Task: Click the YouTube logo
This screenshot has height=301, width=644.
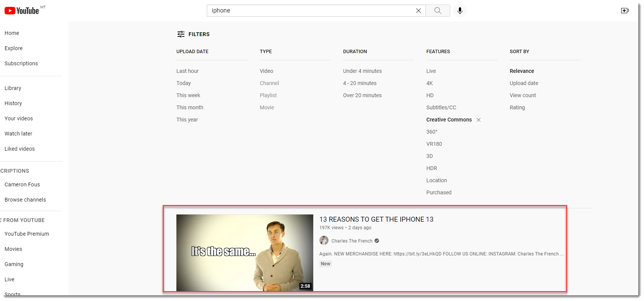Action: (x=22, y=11)
